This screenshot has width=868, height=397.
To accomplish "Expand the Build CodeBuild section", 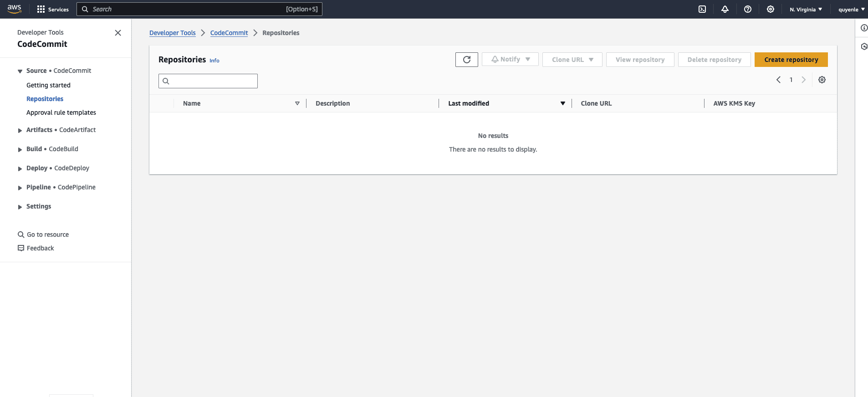I will pos(20,149).
